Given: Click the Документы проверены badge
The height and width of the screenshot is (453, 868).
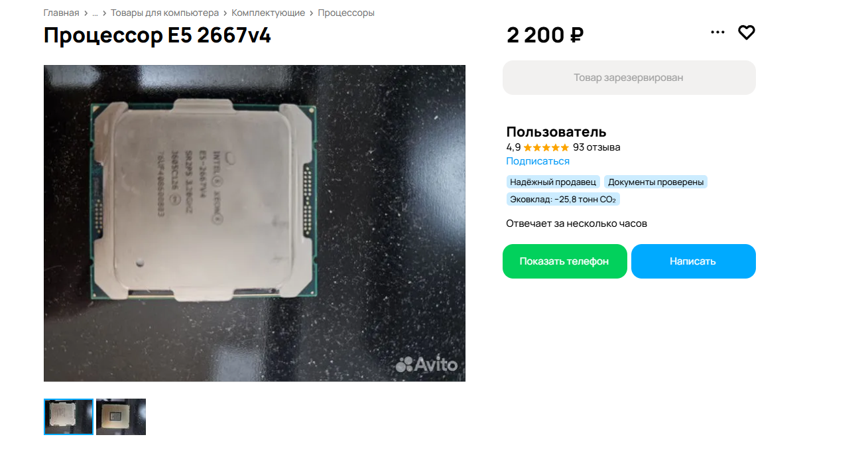Looking at the screenshot, I should [656, 182].
